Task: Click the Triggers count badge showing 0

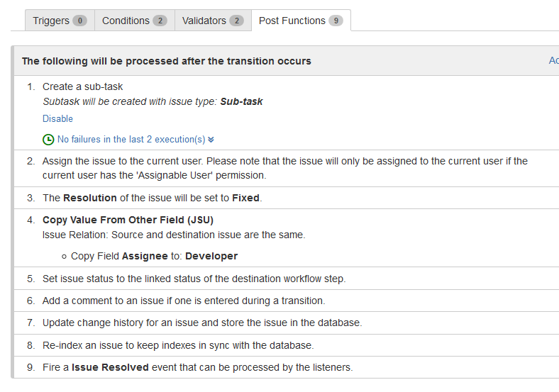Action: 80,21
